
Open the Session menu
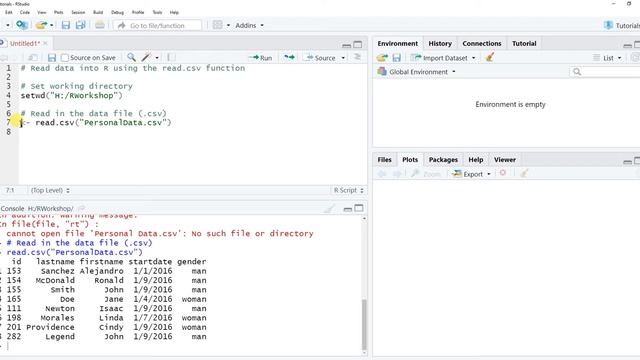[x=78, y=12]
